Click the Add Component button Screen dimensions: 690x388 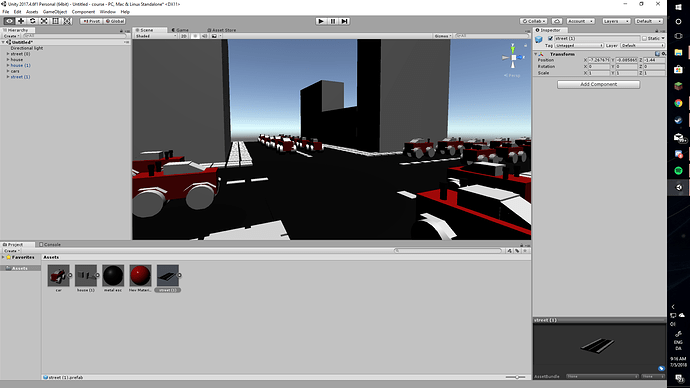click(598, 84)
